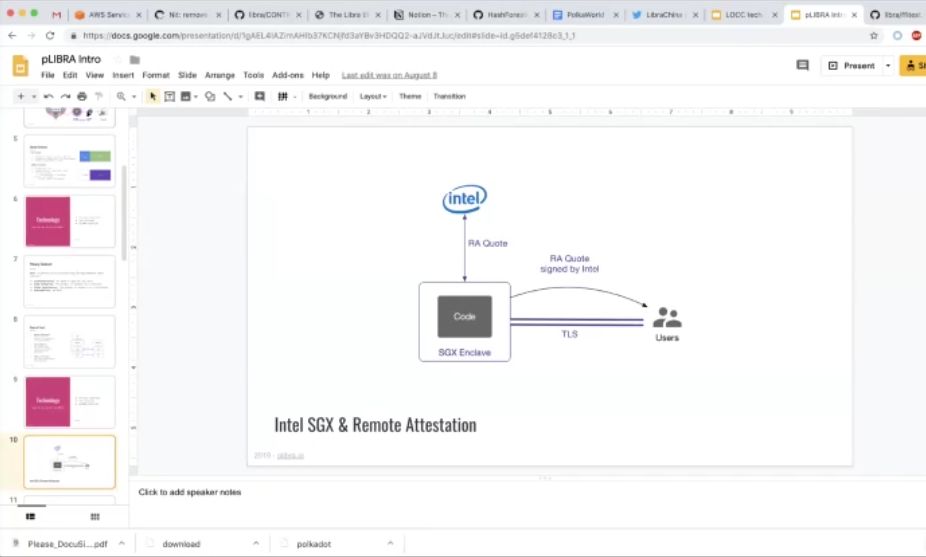This screenshot has height=557, width=926.
Task: Click the undo icon in toolbar
Action: pos(48,96)
